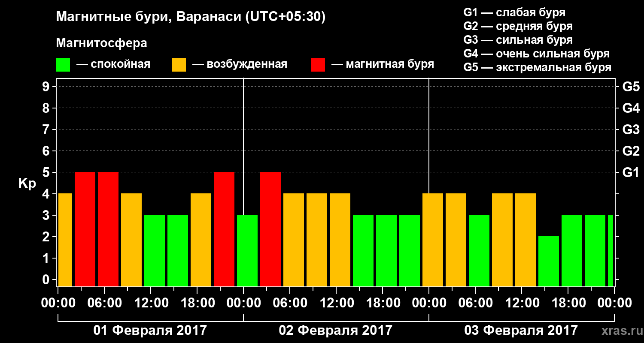Click green bar spanning midnight into 02 Февраля
Viewport: 644px width, 343px height.
pos(247,250)
